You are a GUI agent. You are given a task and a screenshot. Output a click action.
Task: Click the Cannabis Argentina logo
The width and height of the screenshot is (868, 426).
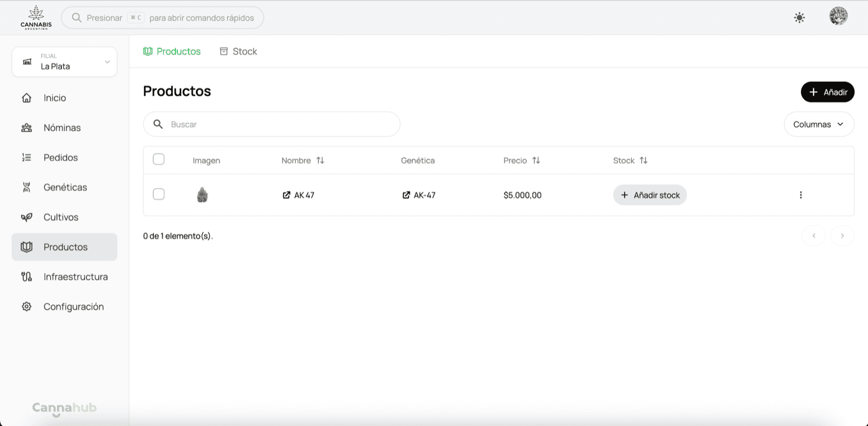click(35, 17)
